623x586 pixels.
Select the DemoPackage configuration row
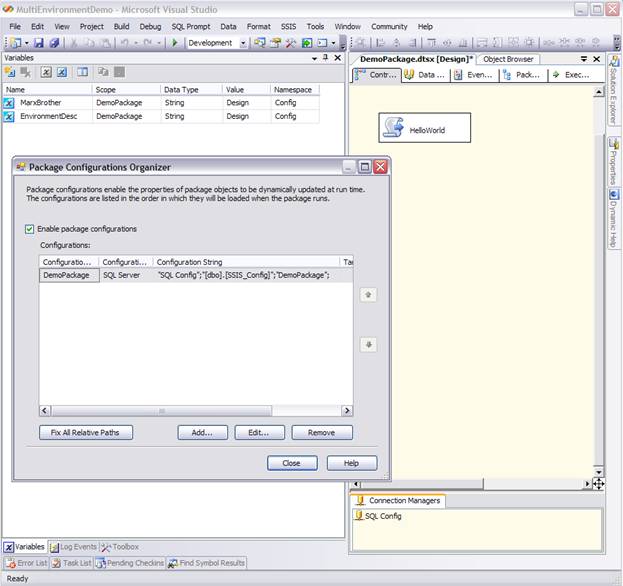[x=196, y=275]
